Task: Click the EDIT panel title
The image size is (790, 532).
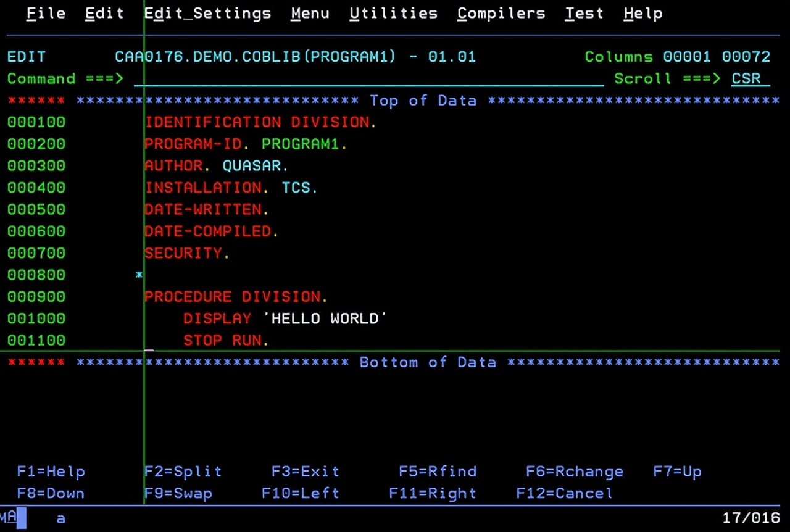Action: tap(27, 57)
